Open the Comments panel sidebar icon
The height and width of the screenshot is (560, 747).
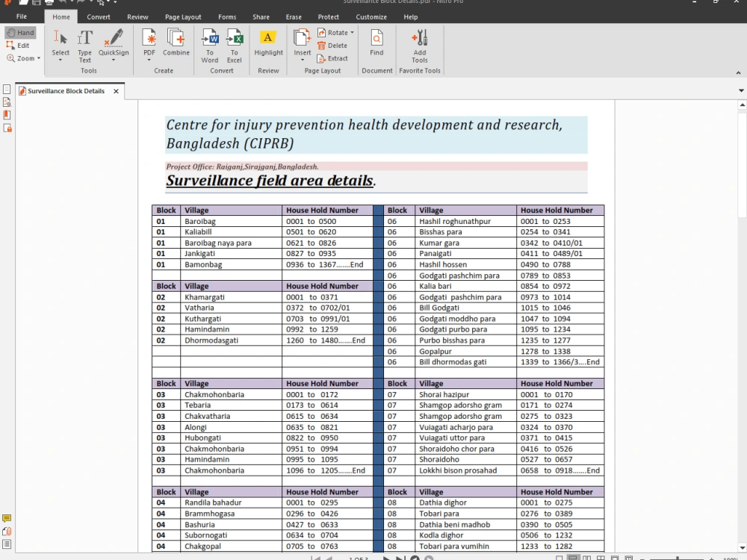click(7, 518)
